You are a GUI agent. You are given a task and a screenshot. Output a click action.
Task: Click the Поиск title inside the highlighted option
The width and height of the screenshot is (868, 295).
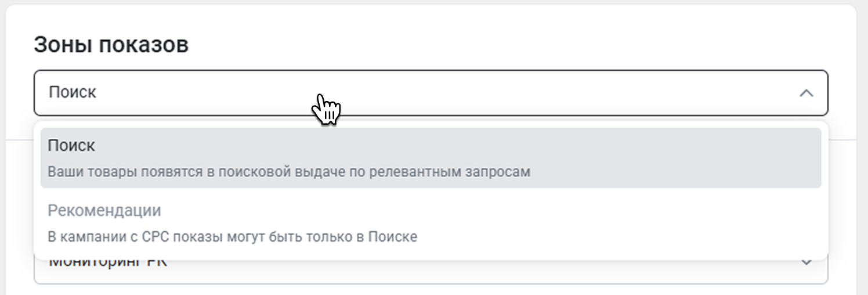coord(71,146)
